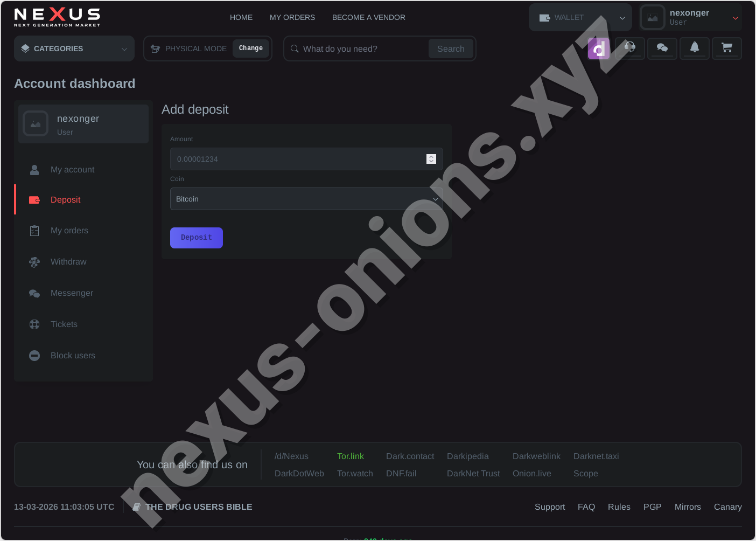Expand the Wallet dropdown

tap(580, 18)
